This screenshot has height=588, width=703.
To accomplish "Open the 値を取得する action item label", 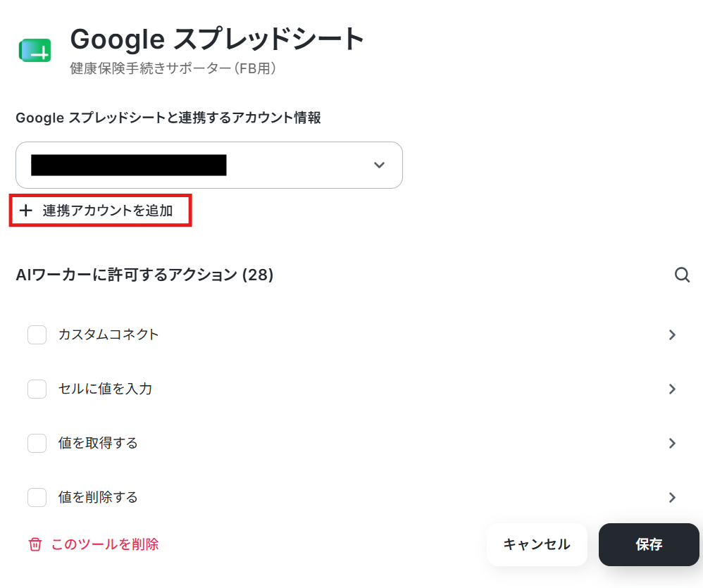I will (x=98, y=443).
